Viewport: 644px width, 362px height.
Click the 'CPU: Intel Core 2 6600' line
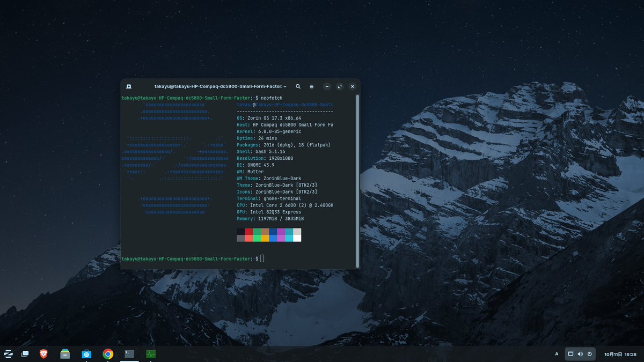click(285, 205)
